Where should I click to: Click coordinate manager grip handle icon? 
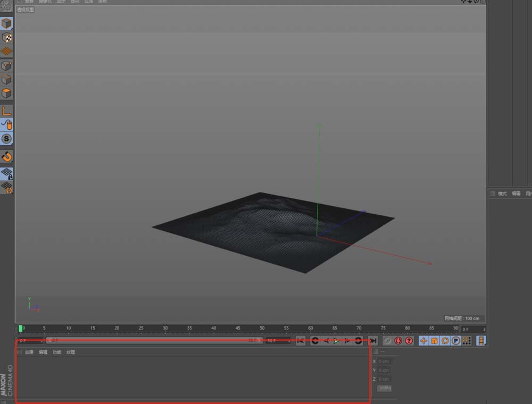coord(376,351)
